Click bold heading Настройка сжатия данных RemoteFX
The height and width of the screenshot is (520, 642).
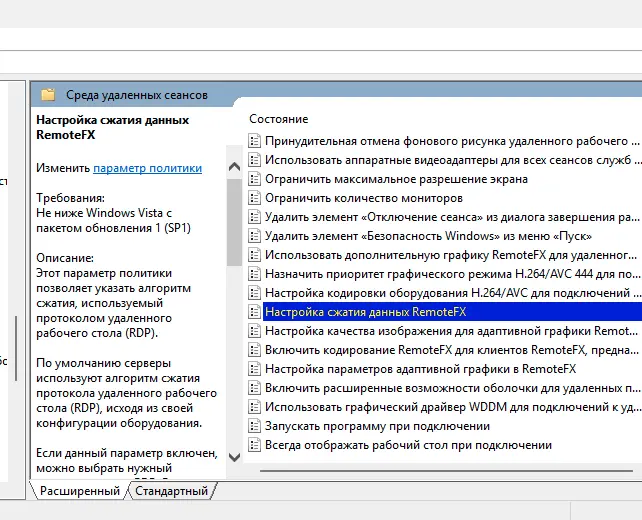coord(113,127)
